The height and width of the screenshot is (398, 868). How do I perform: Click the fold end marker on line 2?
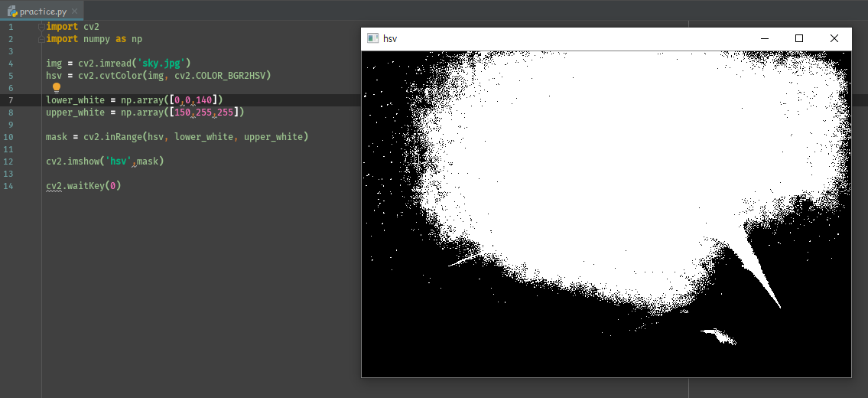(41, 39)
